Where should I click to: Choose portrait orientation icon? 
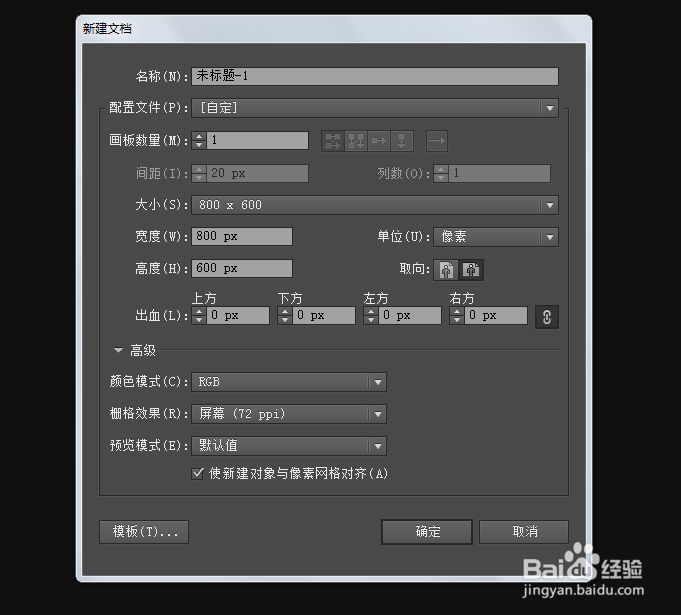[446, 270]
